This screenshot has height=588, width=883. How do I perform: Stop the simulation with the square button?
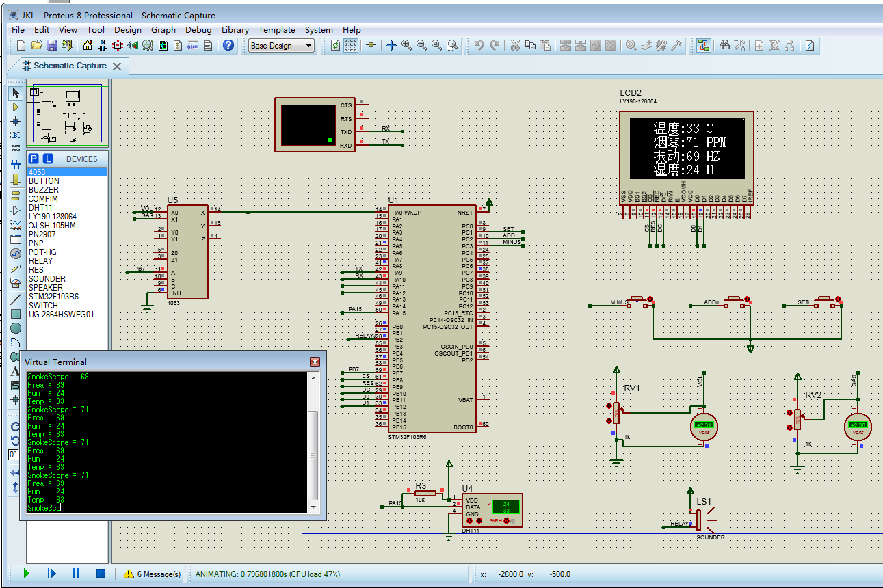(x=101, y=574)
